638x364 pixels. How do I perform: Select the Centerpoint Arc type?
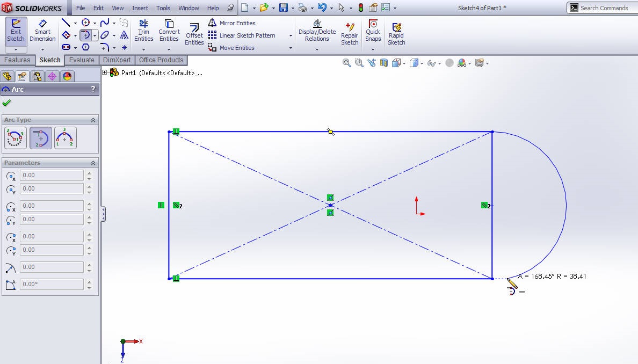(15, 139)
